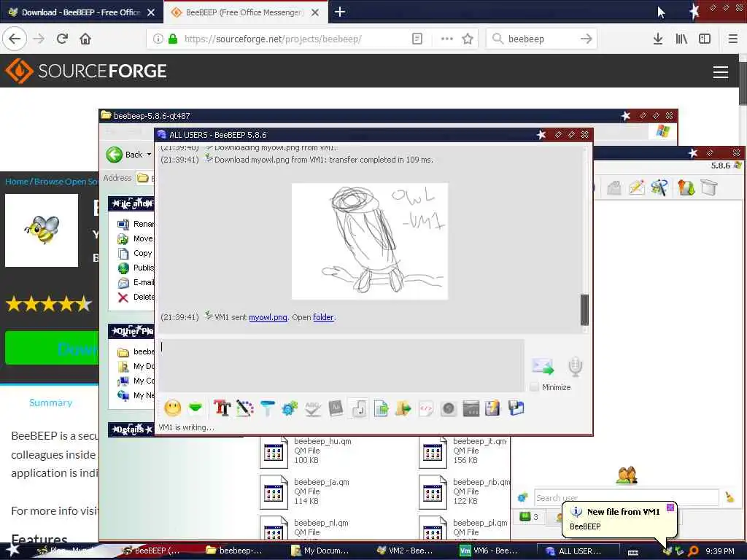This screenshot has height=560, width=747.
Task: Open the SourceForge site hamburger menu
Action: tap(720, 72)
